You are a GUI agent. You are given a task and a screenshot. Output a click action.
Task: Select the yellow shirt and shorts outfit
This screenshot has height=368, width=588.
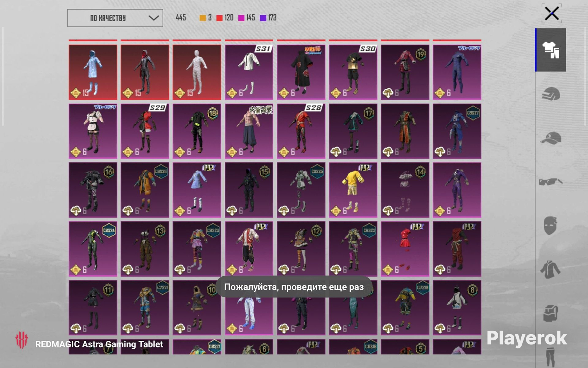click(x=353, y=190)
